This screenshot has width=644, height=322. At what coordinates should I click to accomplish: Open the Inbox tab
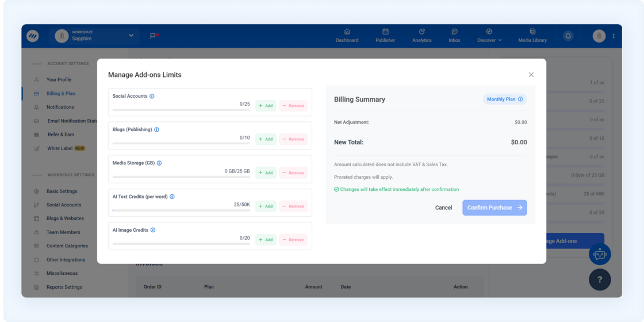point(454,36)
